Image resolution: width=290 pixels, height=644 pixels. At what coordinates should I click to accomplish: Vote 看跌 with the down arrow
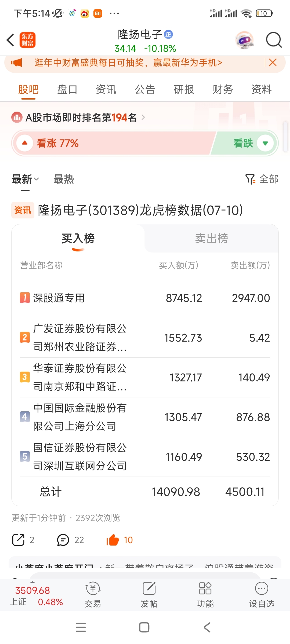(x=265, y=143)
